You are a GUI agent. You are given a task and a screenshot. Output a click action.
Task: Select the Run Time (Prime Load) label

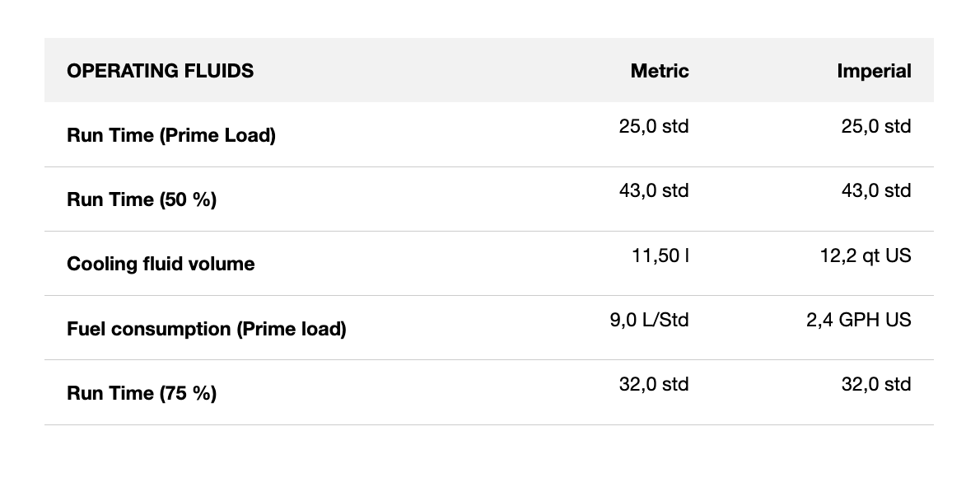(171, 135)
